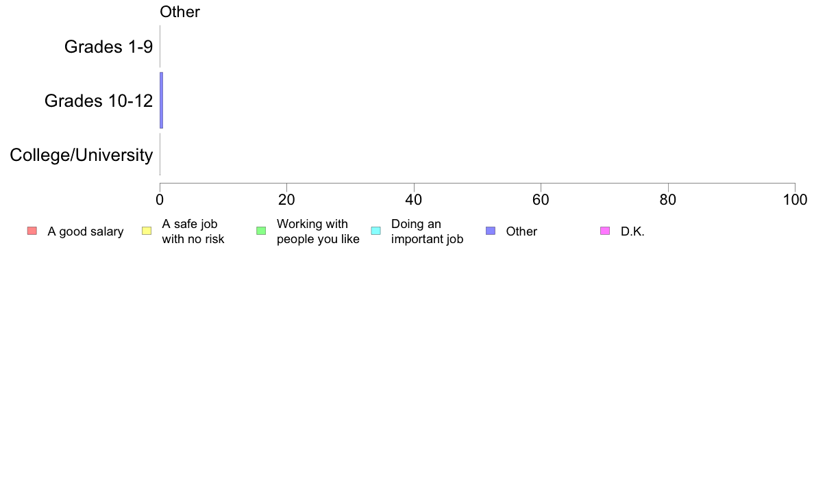
Task: Click the green Working with people swatch
Action: pyautogui.click(x=261, y=231)
